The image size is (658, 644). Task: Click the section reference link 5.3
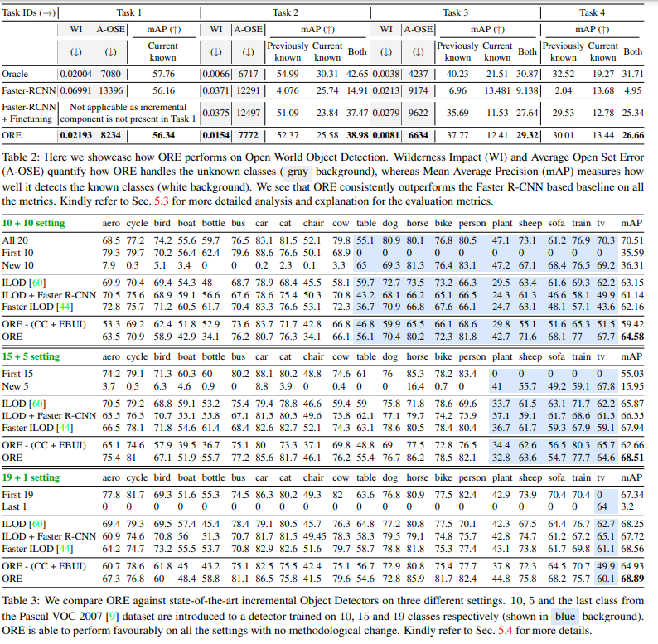point(162,201)
